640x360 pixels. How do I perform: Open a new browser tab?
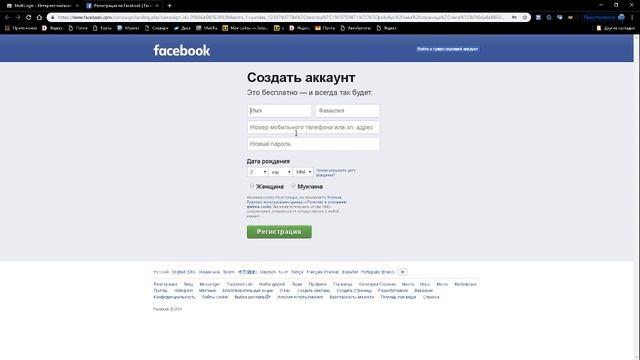(x=169, y=6)
